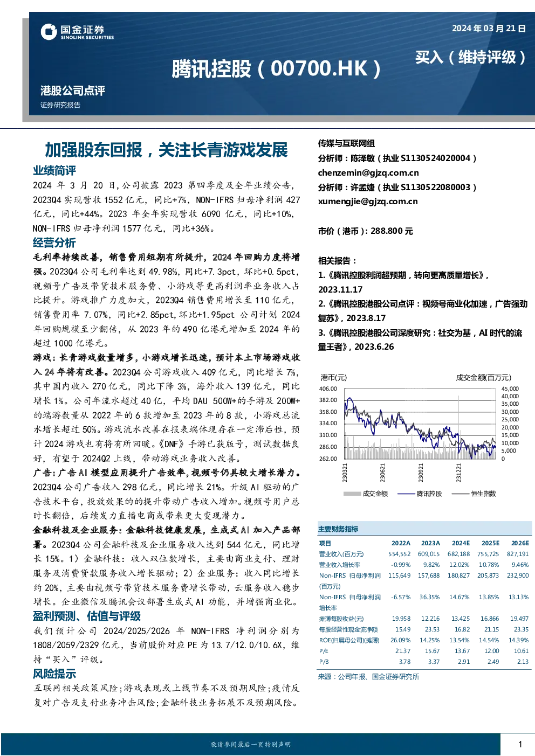Click P/E value 21.37
Image resolution: width=535 pixels, height=756 pixels.
(403, 651)
